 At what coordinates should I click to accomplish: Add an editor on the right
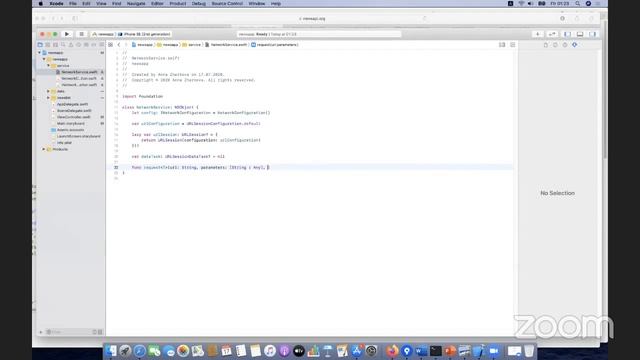(513, 45)
